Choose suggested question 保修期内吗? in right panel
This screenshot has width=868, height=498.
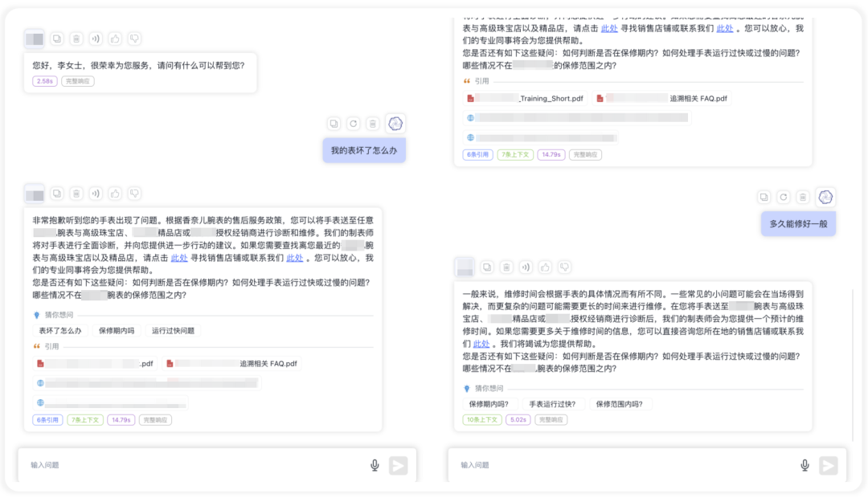click(x=489, y=405)
